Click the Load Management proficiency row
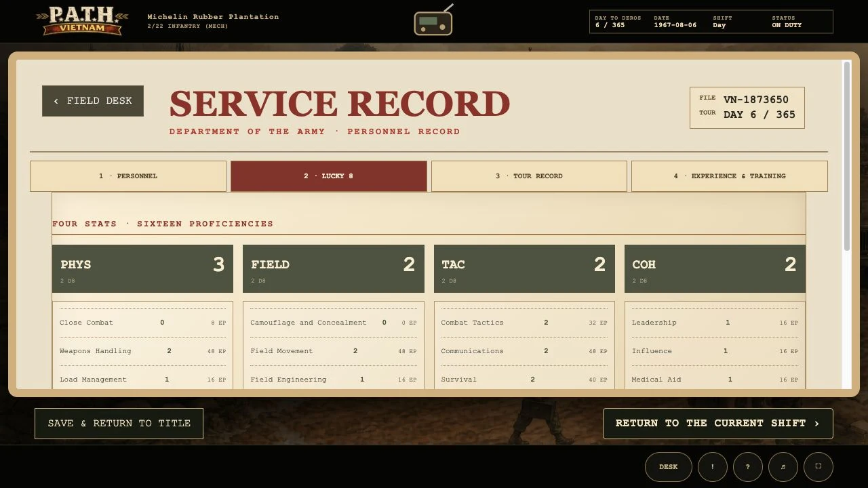Screen dimensions: 868x488 point(142,380)
